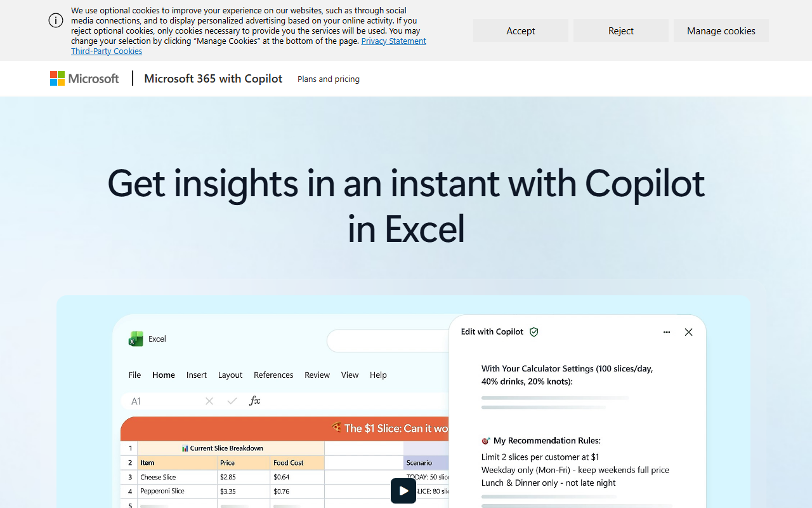
Task: Click the Copilot shield verification icon
Action: point(534,331)
